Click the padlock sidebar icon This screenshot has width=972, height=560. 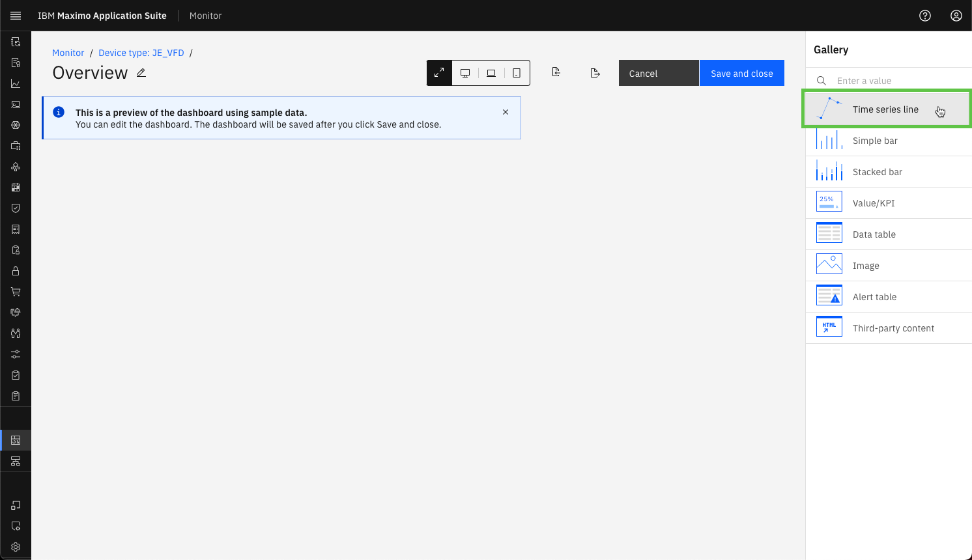16,271
